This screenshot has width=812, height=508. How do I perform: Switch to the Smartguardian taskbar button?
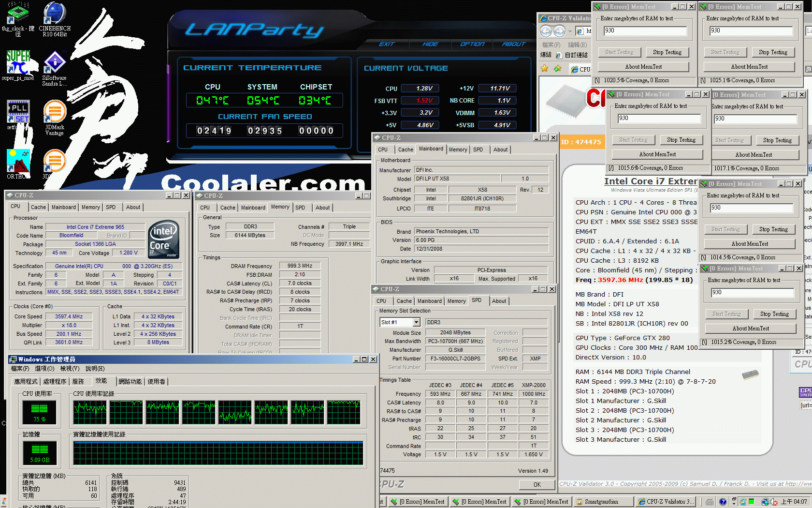603,502
